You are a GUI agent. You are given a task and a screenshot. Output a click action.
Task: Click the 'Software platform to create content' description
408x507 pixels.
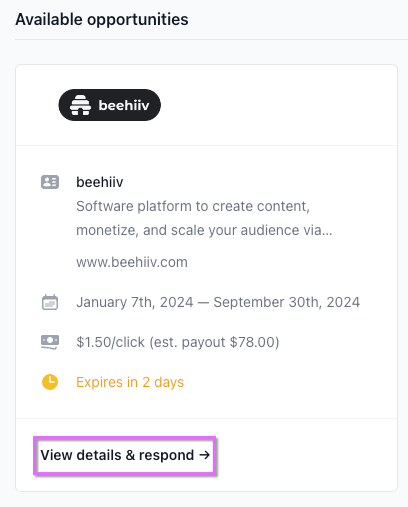193,206
